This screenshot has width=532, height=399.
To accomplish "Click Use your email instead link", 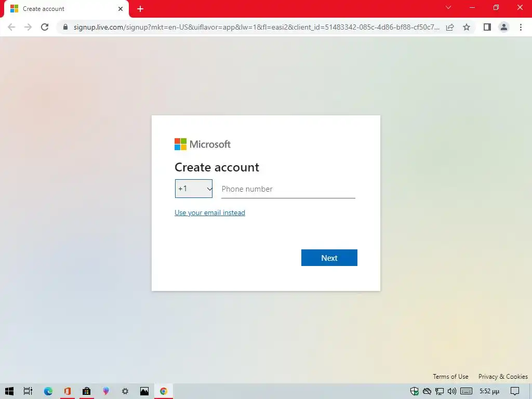I will tap(210, 212).
